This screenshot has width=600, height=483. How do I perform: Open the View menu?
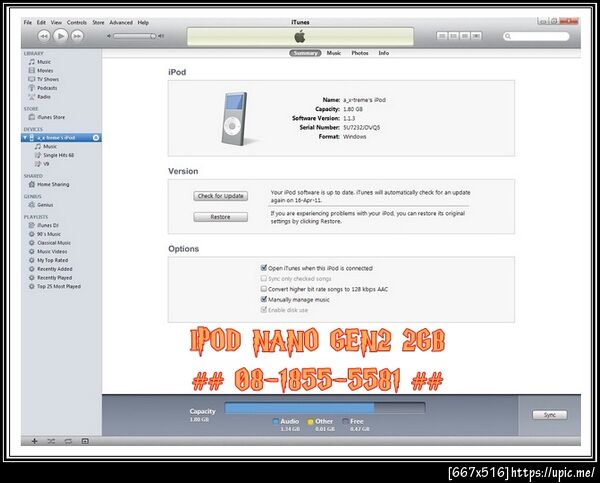point(56,23)
